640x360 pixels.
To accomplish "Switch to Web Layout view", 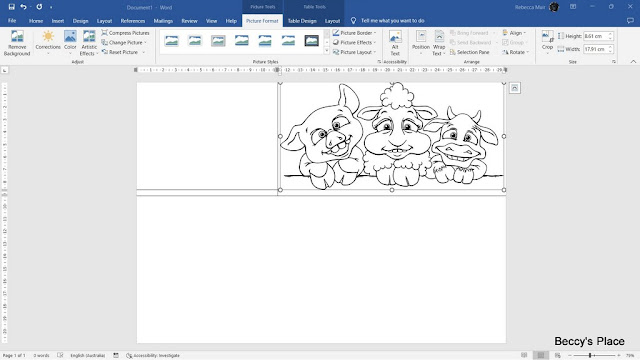I will (558, 356).
